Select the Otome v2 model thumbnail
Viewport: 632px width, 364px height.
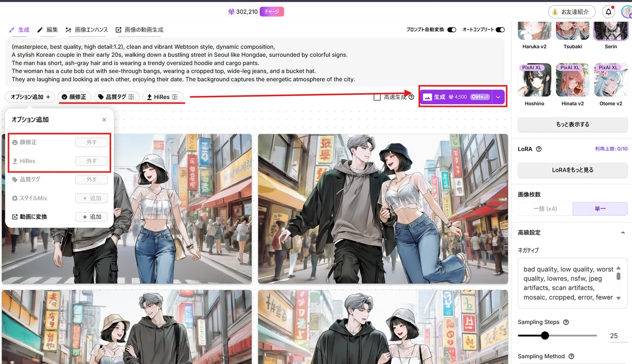click(610, 80)
